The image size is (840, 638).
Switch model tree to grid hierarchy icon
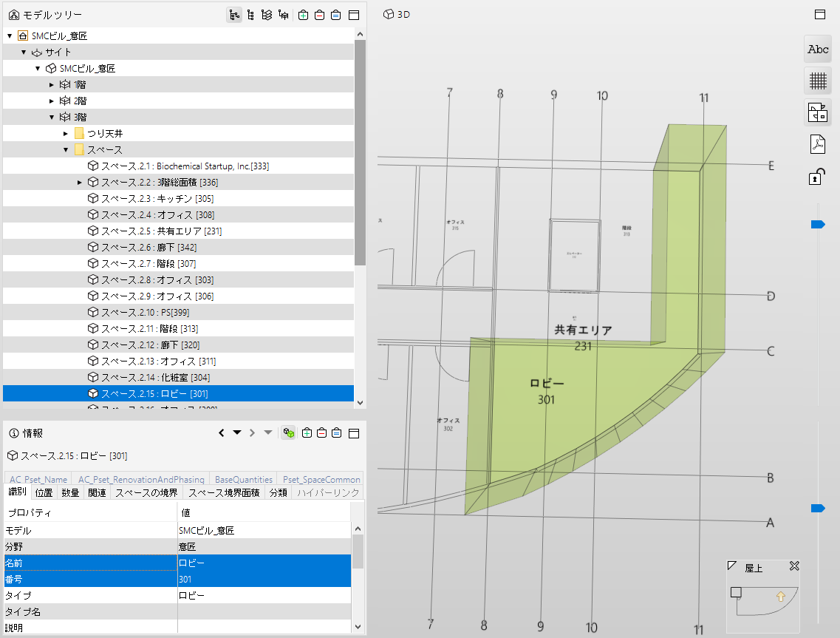tap(284, 15)
